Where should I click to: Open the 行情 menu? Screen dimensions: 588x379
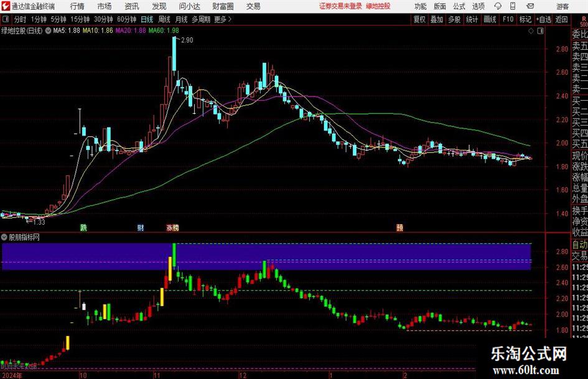[77, 6]
